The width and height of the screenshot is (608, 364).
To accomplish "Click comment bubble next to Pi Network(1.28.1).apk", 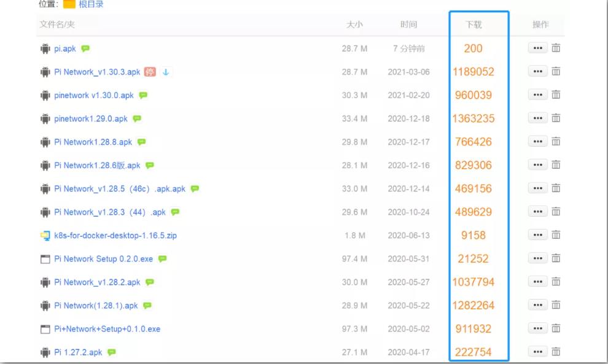I will click(147, 305).
